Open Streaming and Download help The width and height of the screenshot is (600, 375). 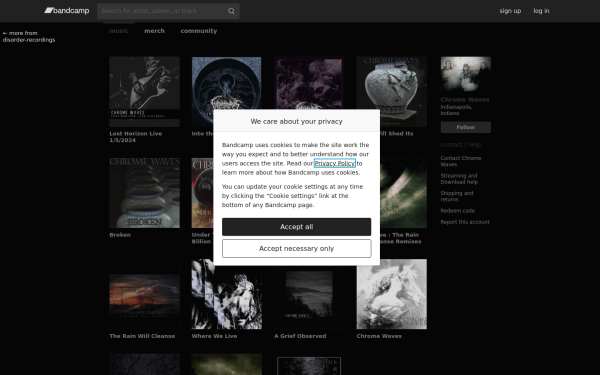(x=459, y=179)
